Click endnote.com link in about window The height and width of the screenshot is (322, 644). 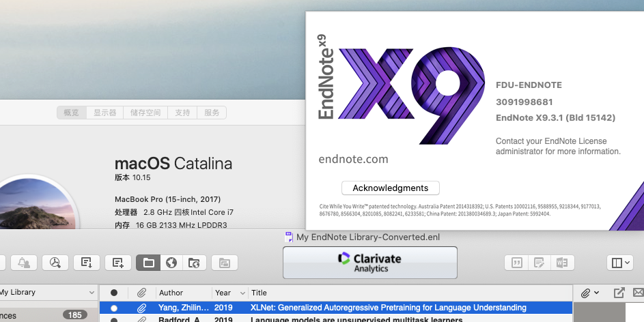(x=353, y=159)
